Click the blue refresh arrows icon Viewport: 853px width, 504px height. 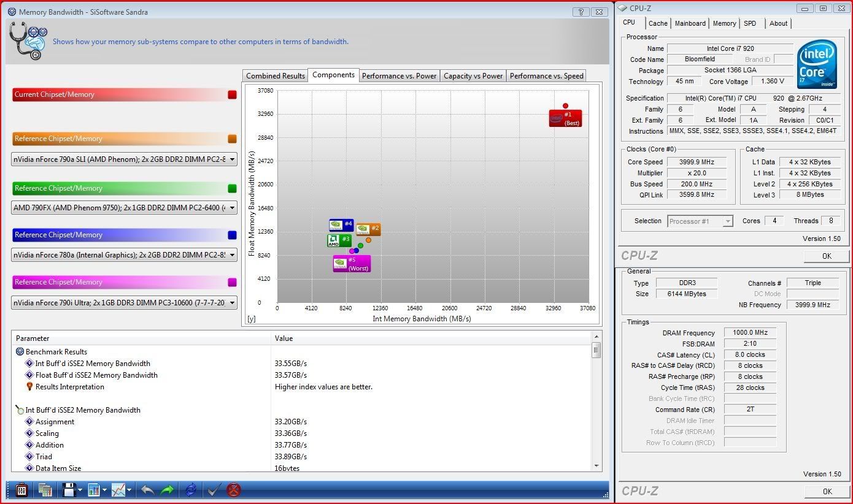click(191, 490)
